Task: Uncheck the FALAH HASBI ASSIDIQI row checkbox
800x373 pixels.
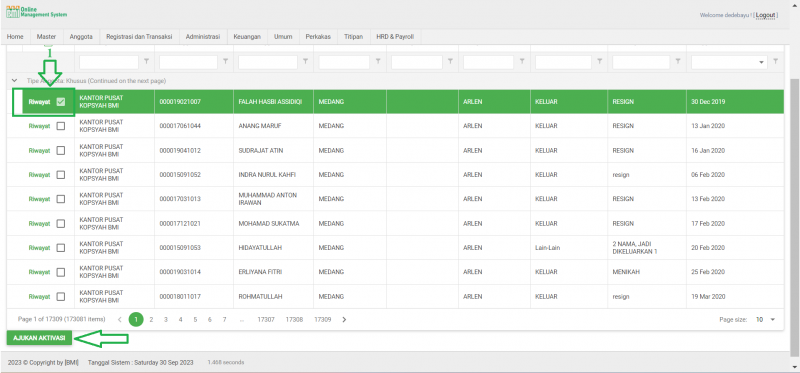Action: coord(61,102)
